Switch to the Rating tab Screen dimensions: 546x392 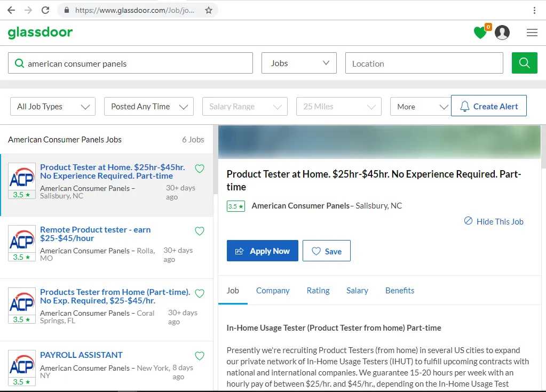tap(318, 291)
